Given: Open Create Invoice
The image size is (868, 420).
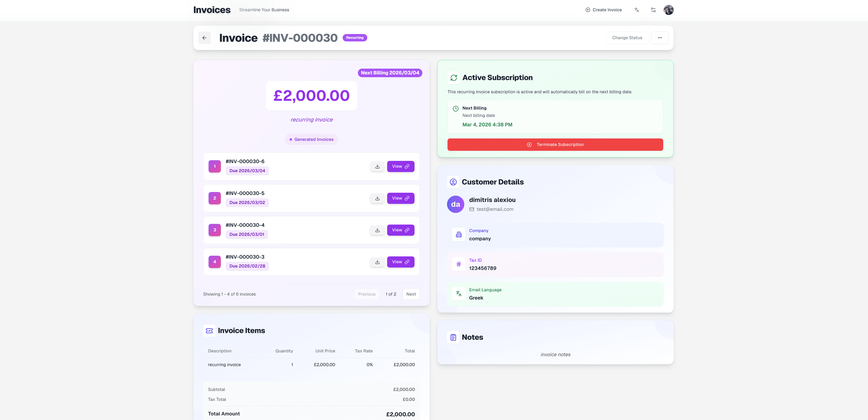Looking at the screenshot, I should click(604, 10).
